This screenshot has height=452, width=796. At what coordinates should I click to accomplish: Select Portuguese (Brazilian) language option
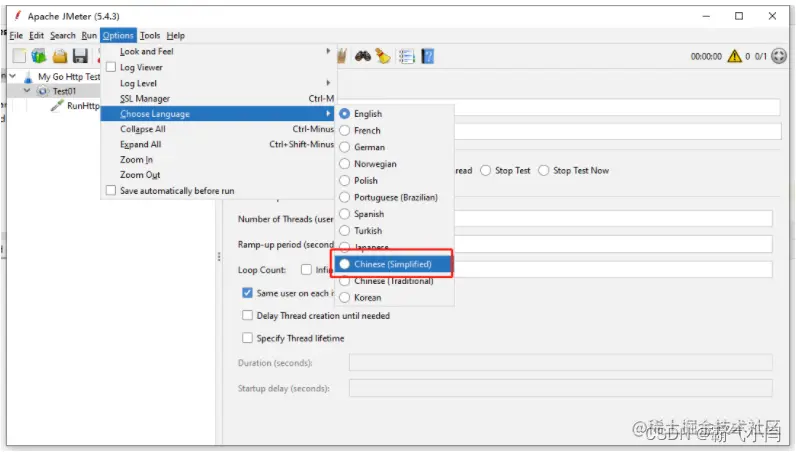(344, 197)
